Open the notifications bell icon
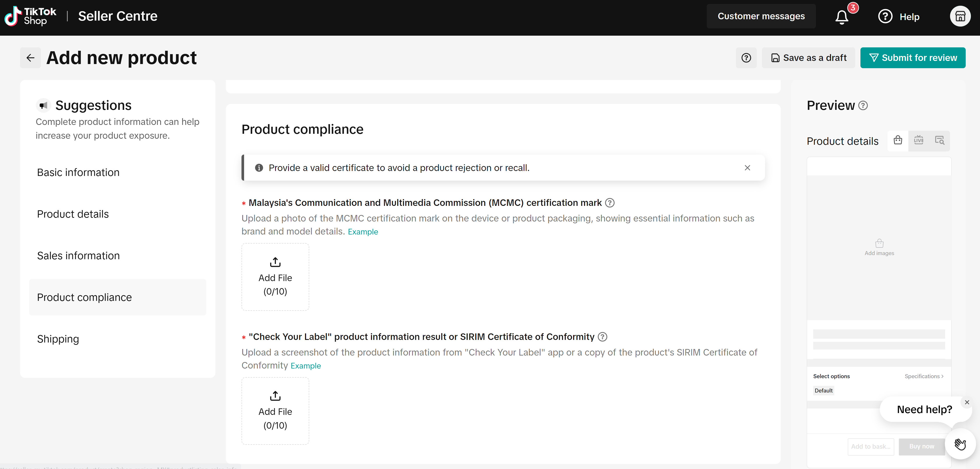 coord(841,17)
